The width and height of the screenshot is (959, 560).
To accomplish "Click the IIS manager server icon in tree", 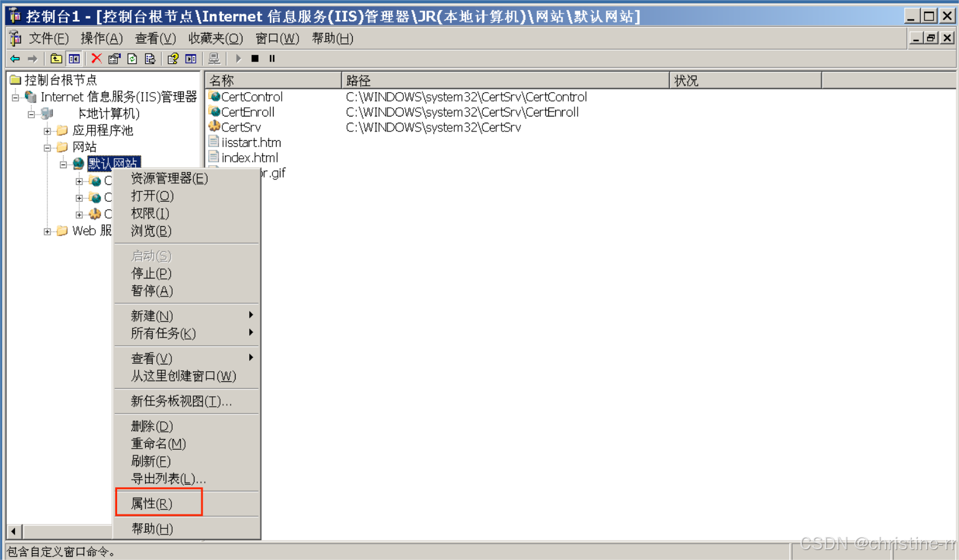I will pos(30,97).
